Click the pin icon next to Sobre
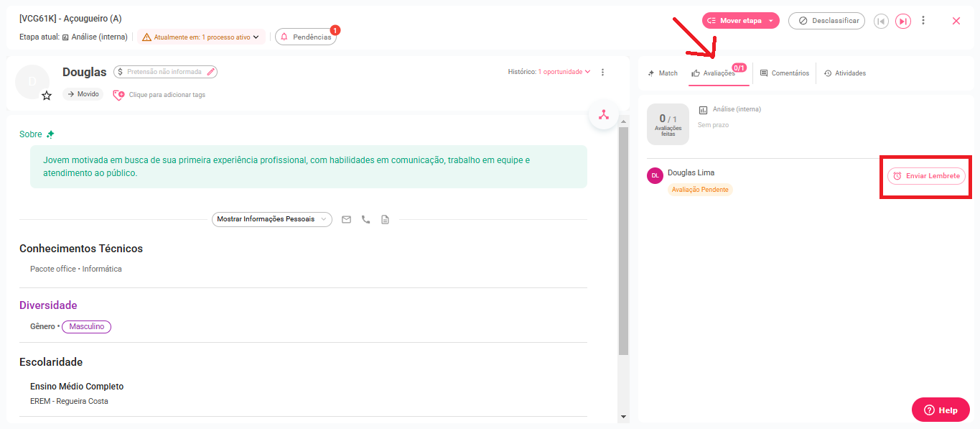The height and width of the screenshot is (429, 980). coord(50,134)
